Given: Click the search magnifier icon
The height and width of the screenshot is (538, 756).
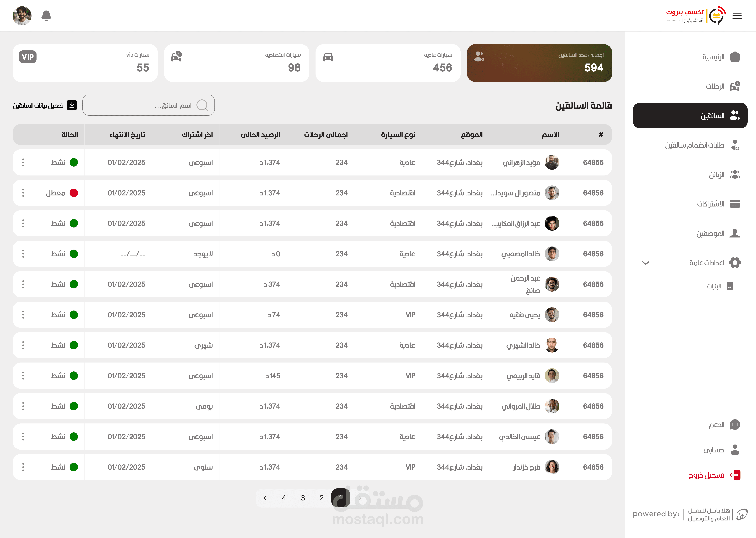Looking at the screenshot, I should pos(202,105).
